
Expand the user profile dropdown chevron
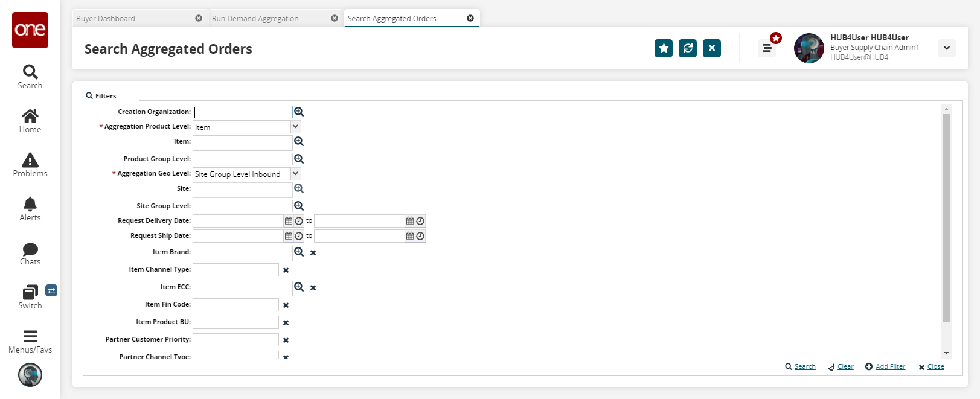tap(947, 48)
